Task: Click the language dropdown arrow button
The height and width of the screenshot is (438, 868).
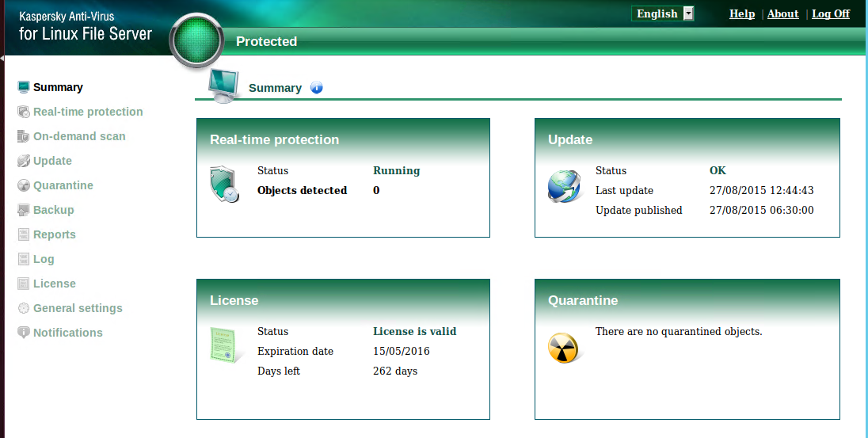Action: 687,13
